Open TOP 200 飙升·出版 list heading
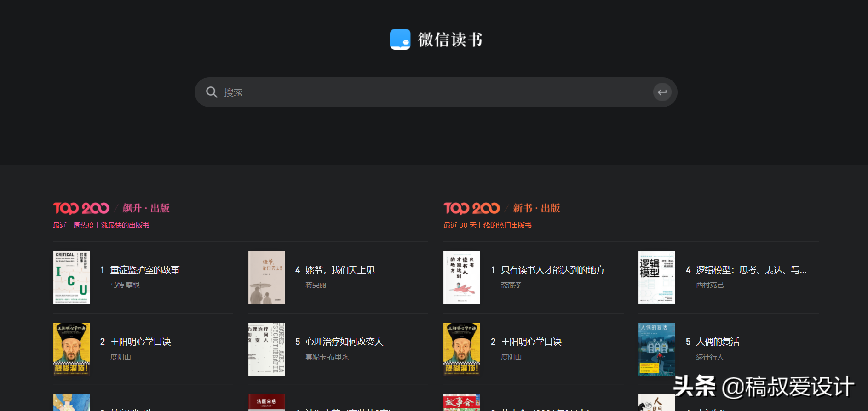Screen dimensions: 868x411 pyautogui.click(x=111, y=208)
